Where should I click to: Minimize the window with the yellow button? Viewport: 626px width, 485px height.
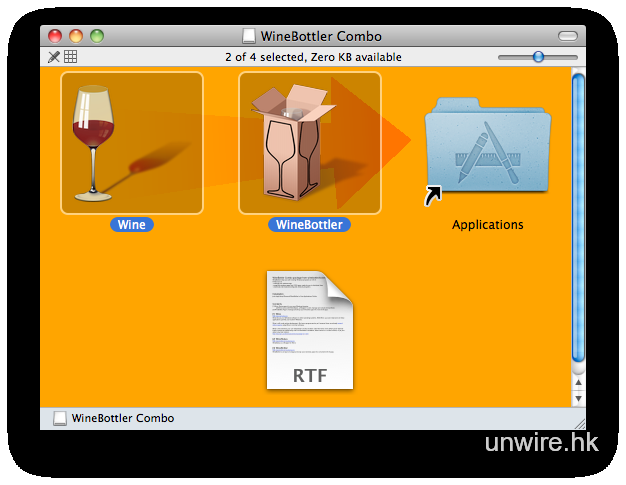[76, 36]
